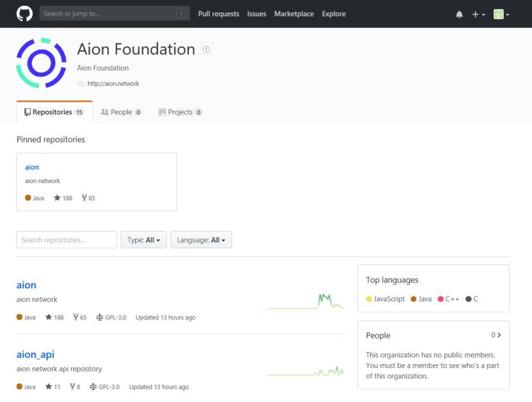Viewport: 532px width, 402px height.
Task: Click star count on pinned aion repo
Action: (63, 198)
